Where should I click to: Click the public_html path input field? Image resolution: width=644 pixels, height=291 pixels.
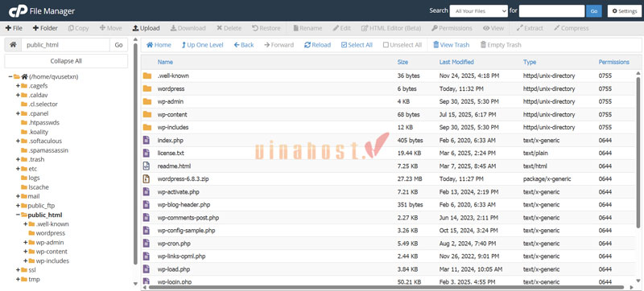66,45
